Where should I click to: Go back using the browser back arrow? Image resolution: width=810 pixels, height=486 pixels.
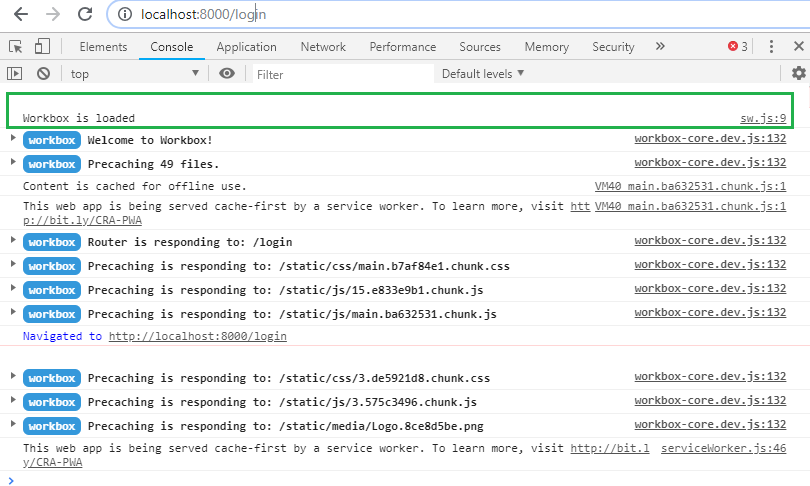21,14
